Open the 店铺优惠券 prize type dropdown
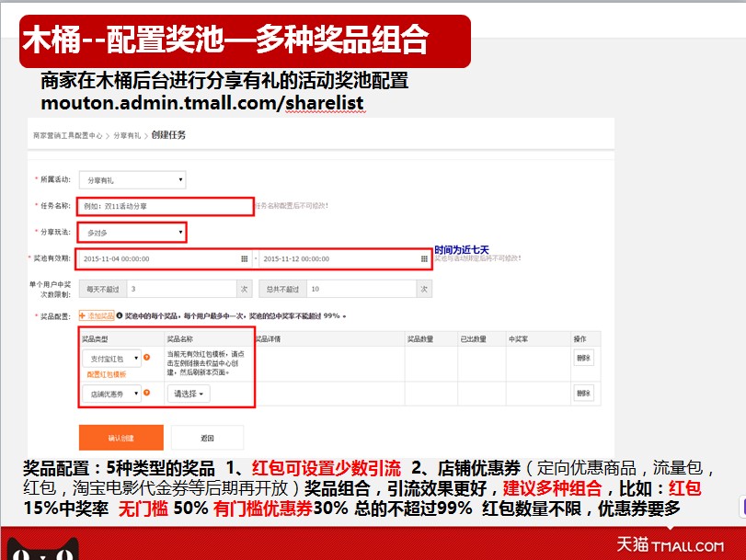The height and width of the screenshot is (560, 746). (112, 394)
